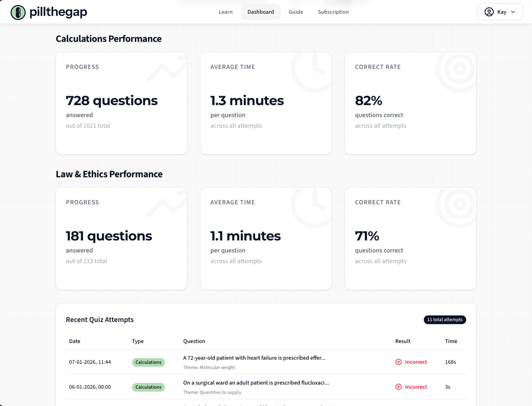Screen dimensions: 532x406
Task: Click the pillthegap pill logo icon
Action: [x=17, y=12]
